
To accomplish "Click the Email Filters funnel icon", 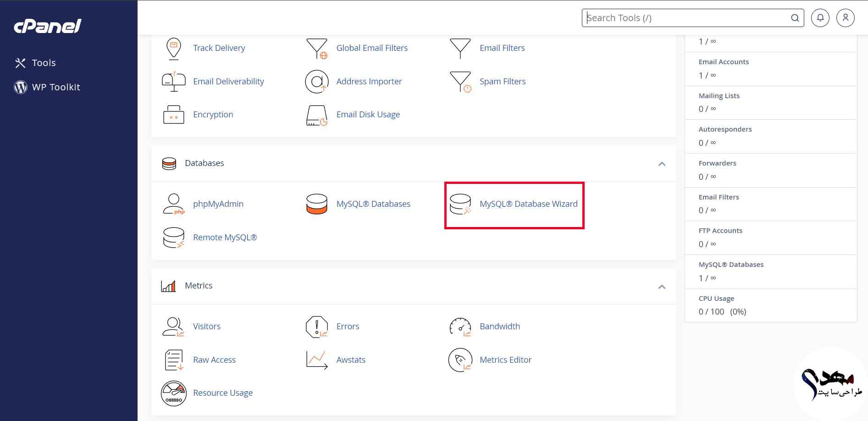I will pyautogui.click(x=460, y=48).
